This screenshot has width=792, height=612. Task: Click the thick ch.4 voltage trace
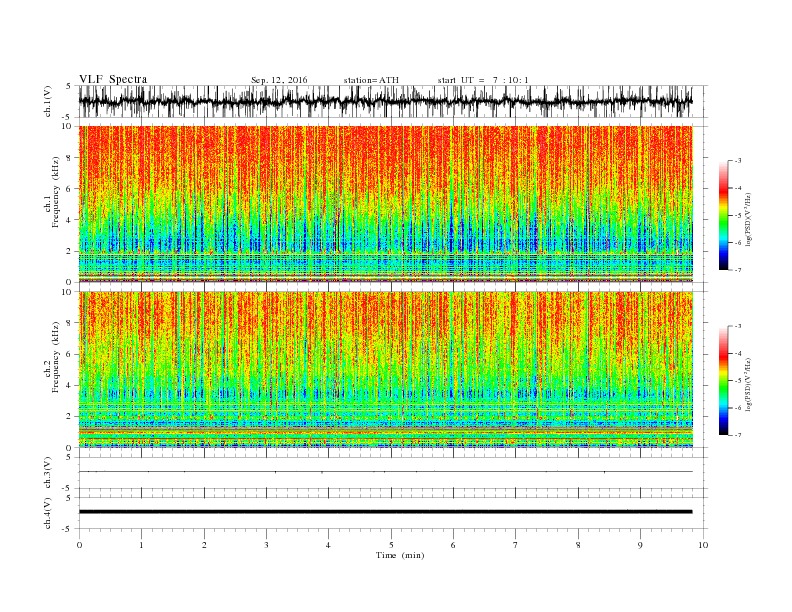(x=386, y=512)
